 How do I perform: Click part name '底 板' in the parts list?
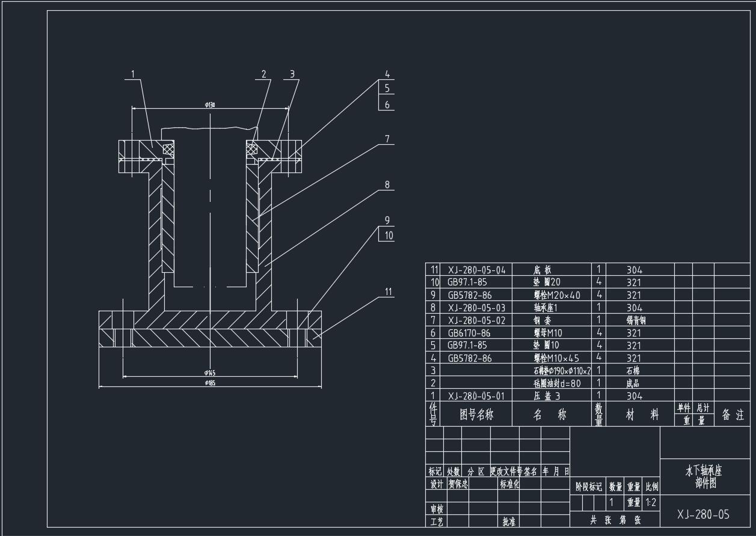click(542, 270)
